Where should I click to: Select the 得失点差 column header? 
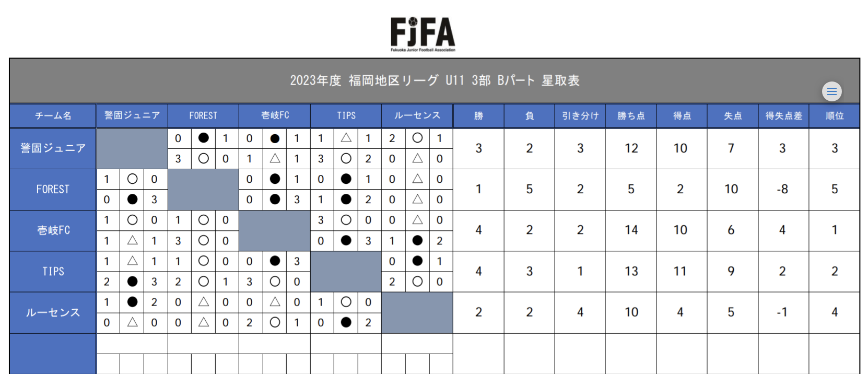[x=783, y=116]
